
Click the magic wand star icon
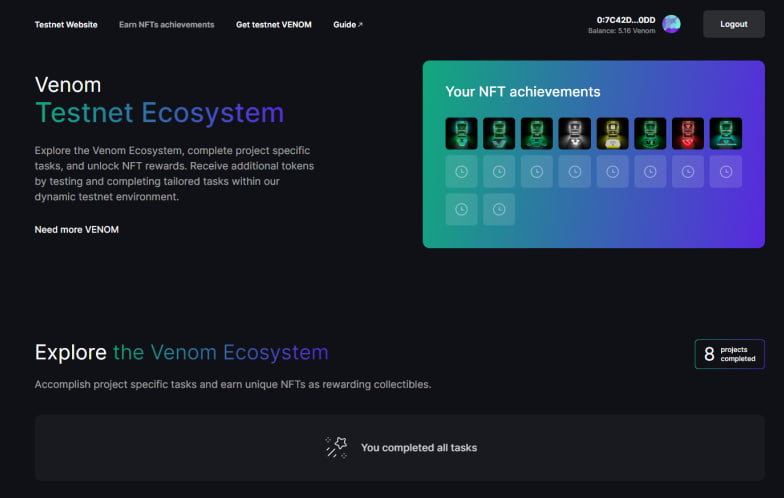click(x=336, y=447)
